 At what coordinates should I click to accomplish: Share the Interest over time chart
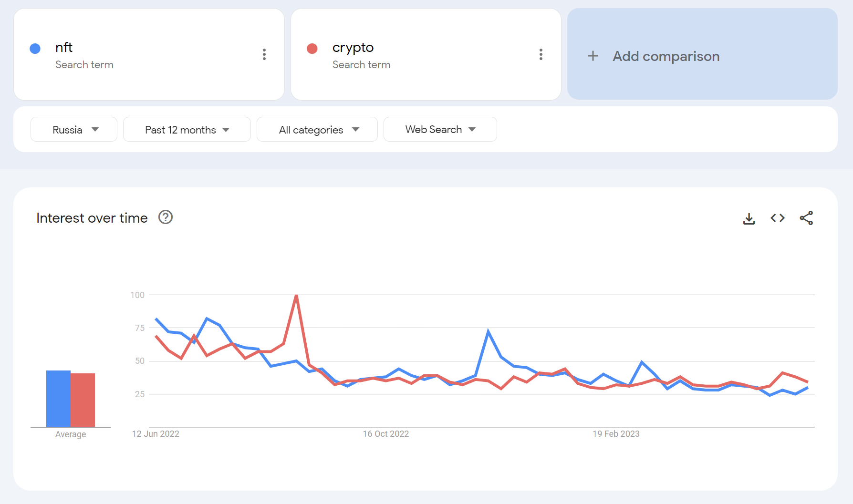point(806,218)
